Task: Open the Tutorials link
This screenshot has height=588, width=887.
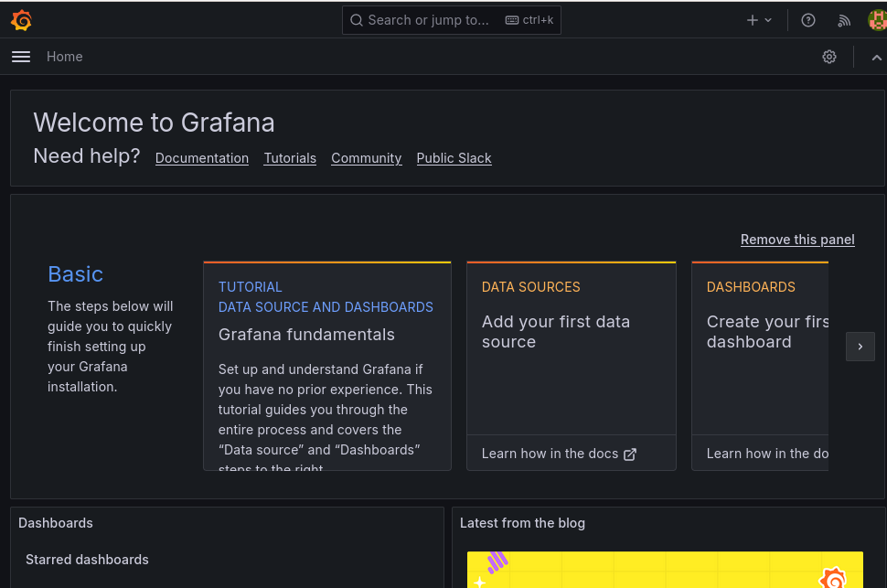Action: coord(290,158)
